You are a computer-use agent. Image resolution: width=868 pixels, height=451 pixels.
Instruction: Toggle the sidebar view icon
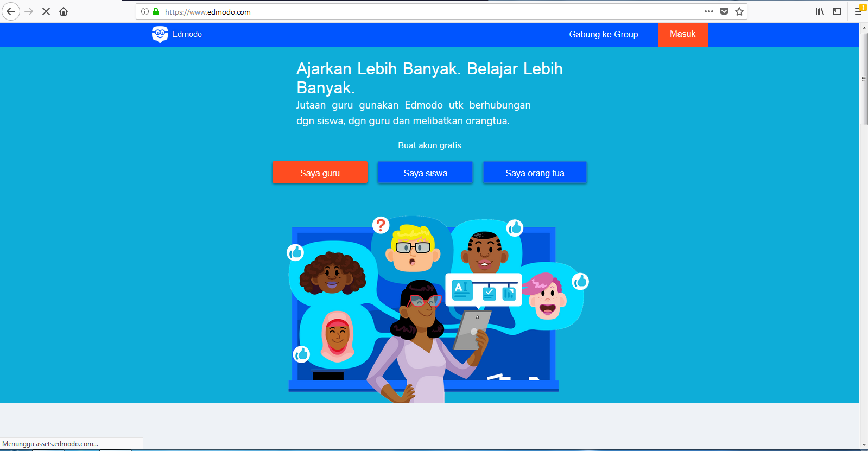click(x=837, y=11)
